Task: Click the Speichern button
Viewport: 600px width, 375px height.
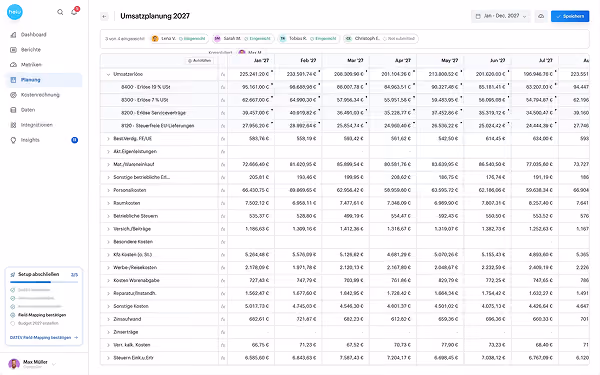Action: tap(570, 16)
